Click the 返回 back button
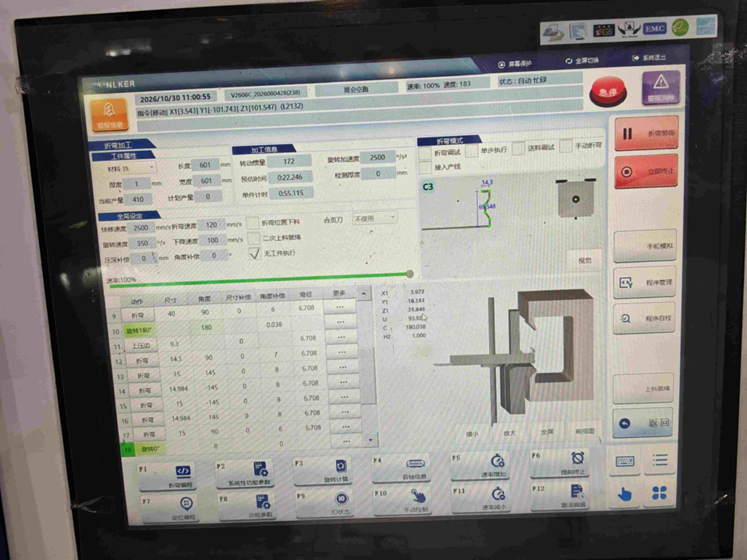 coord(643,423)
